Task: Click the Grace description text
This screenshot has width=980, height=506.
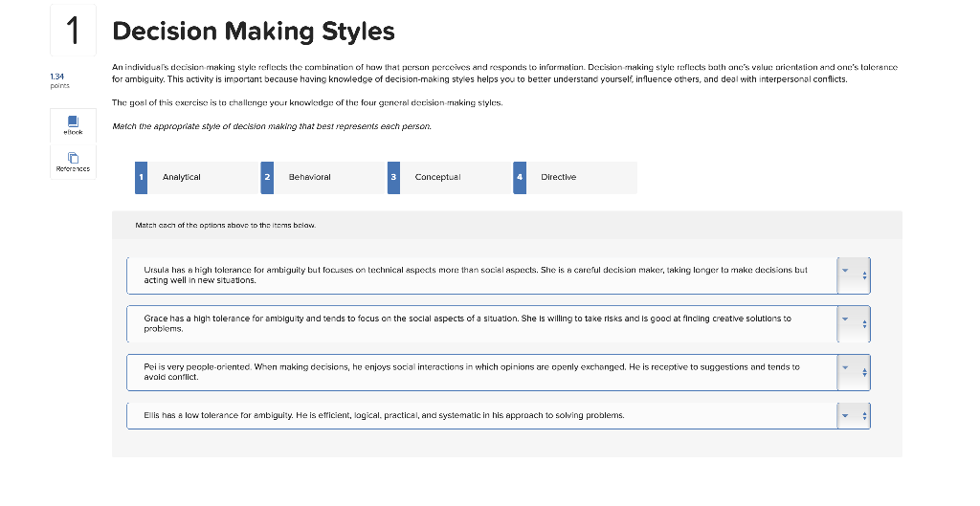Action: 467,323
